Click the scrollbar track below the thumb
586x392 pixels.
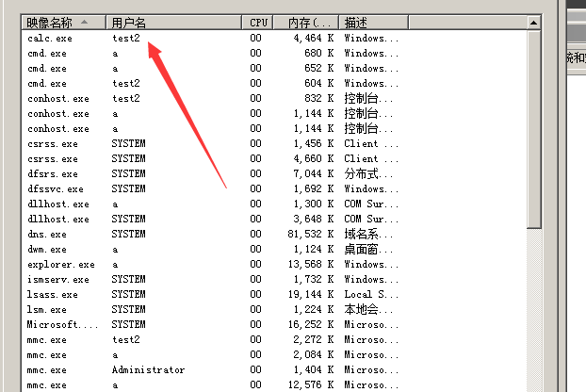pyautogui.click(x=534, y=311)
